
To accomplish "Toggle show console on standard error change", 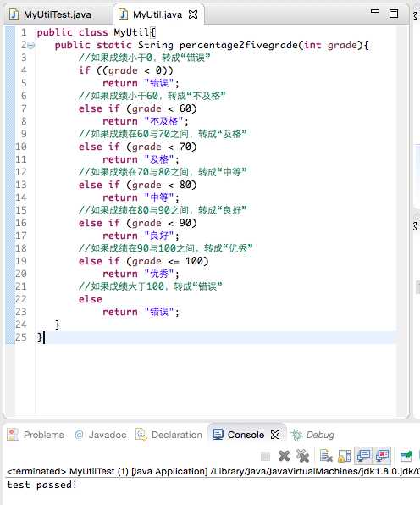I will 383,456.
